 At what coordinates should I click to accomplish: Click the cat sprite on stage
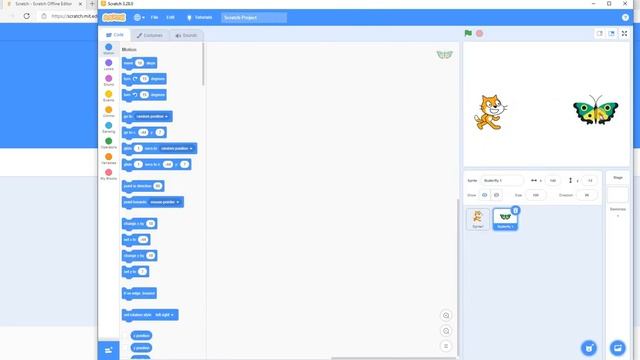[x=490, y=112]
